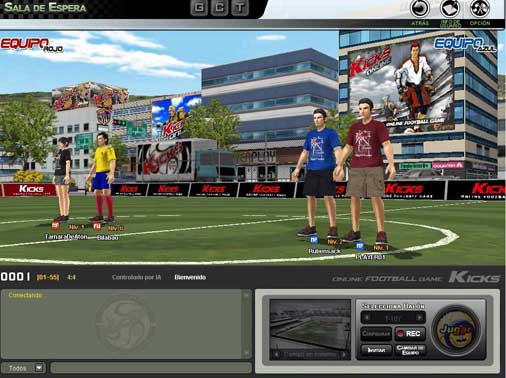Click the T toolbar button
The width and height of the screenshot is (506, 378).
pos(240,8)
